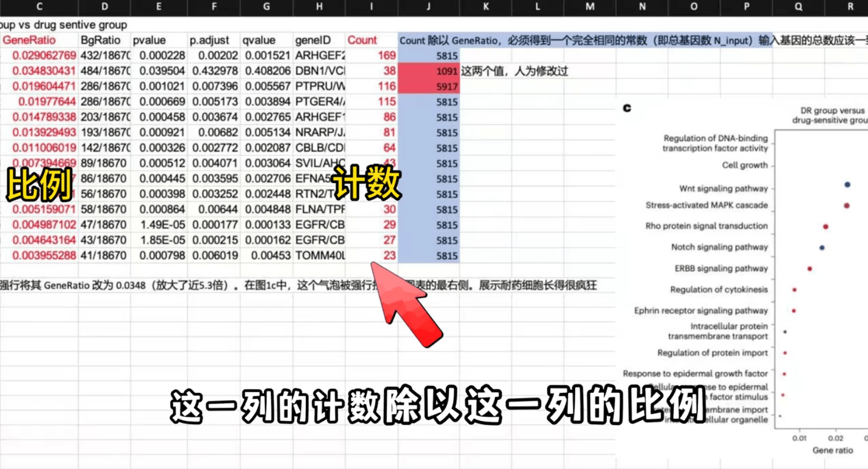Select the ARHGEF2 geneID cell
The width and height of the screenshot is (868, 469).
(x=319, y=56)
